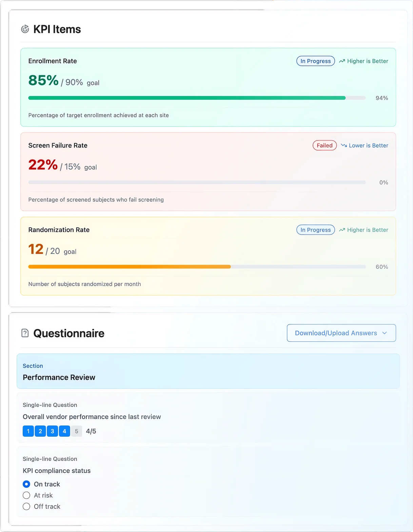Select the Off track option
The image size is (413, 532).
26,506
